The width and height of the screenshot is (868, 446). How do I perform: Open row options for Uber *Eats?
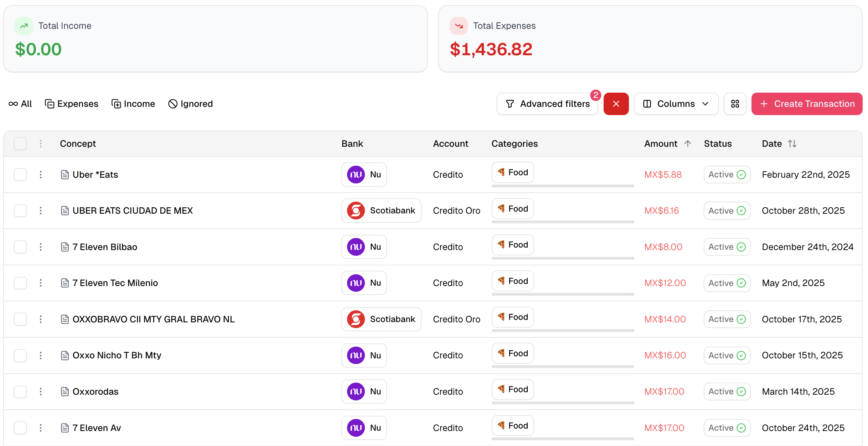pyautogui.click(x=41, y=175)
